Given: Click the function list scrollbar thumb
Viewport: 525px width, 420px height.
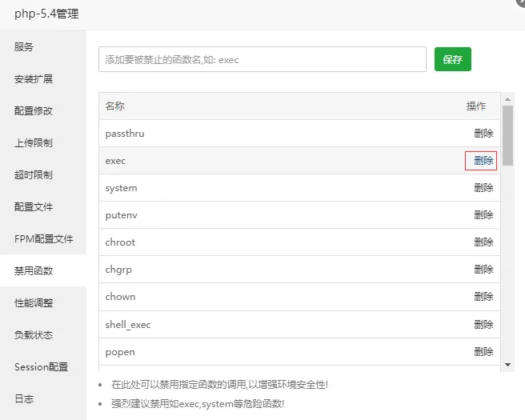Looking at the screenshot, I should [x=507, y=135].
